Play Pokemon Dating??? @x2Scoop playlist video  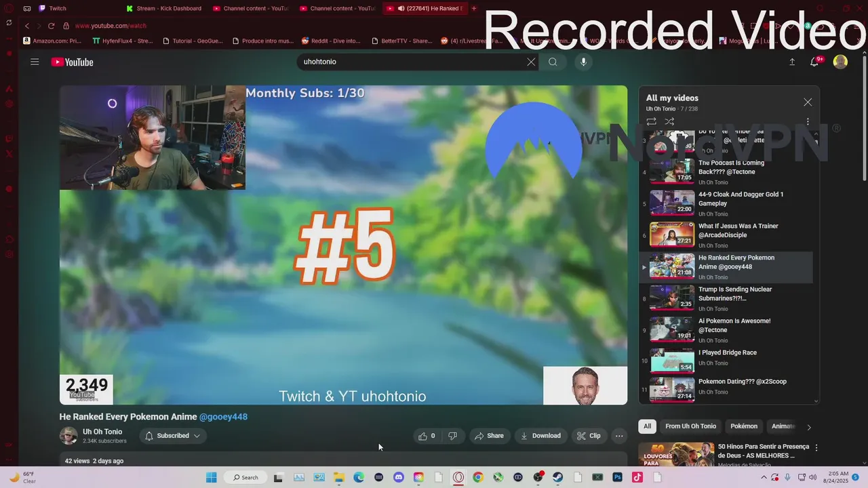(726, 390)
